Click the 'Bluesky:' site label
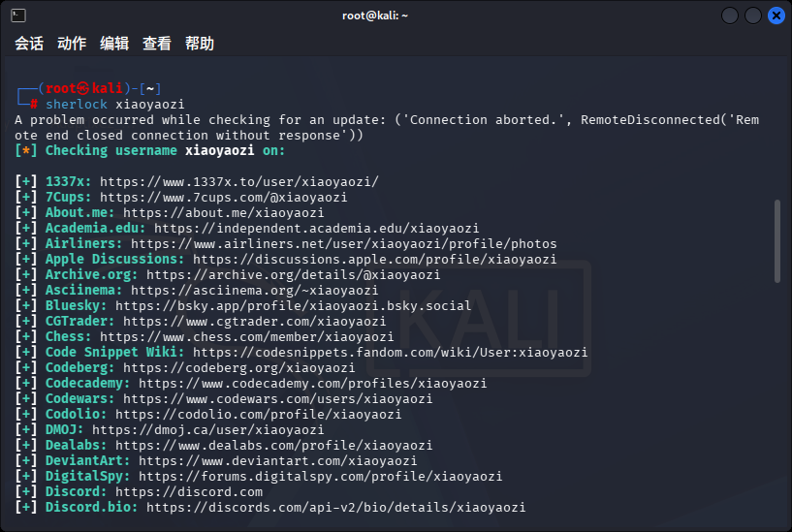The width and height of the screenshot is (792, 532). point(77,306)
